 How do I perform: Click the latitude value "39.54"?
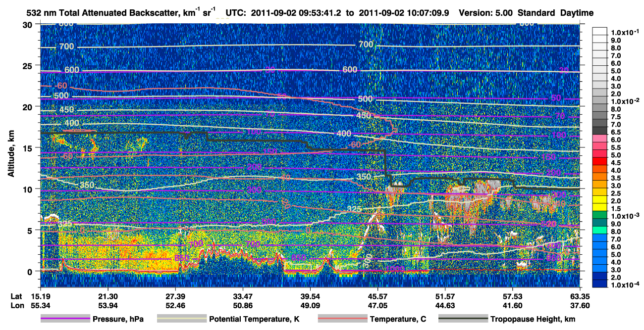pos(310,296)
